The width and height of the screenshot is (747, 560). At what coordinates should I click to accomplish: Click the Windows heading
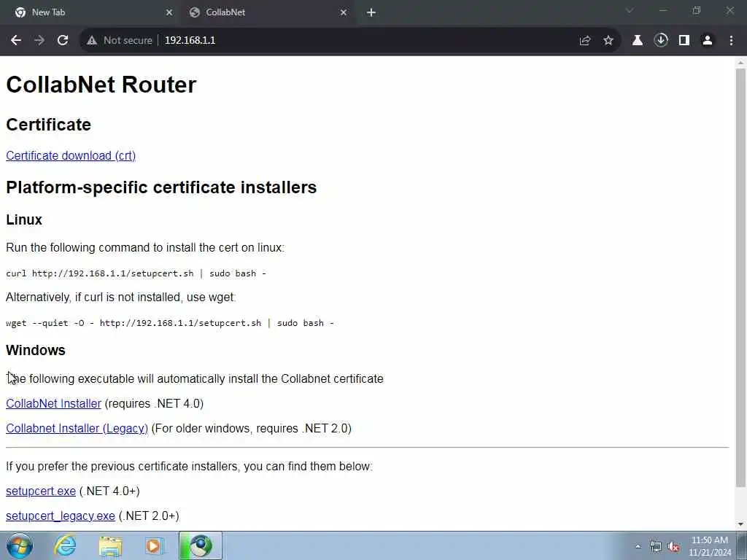tap(35, 350)
